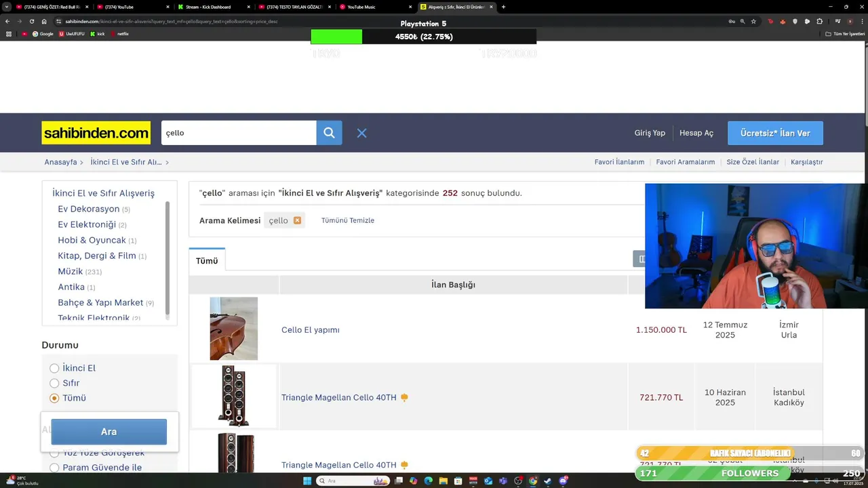Click the Giriş Yap link
The width and height of the screenshot is (868, 488).
coord(650,133)
